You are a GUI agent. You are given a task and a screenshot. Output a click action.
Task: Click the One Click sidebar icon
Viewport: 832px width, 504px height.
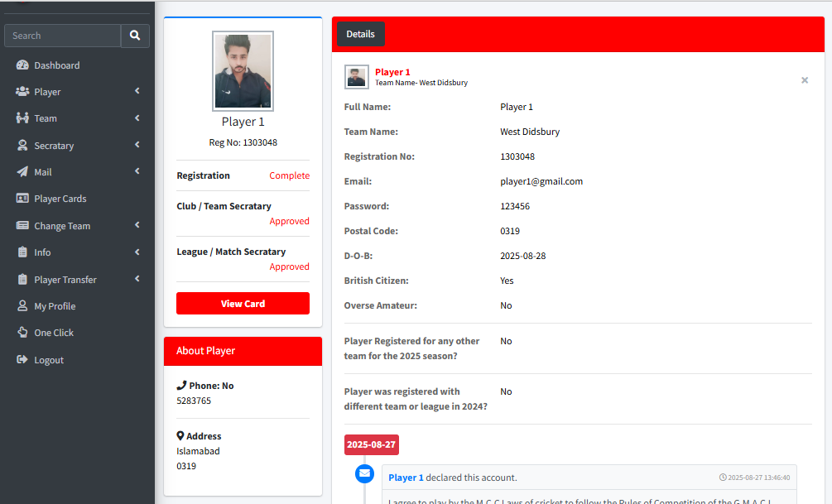(x=22, y=332)
